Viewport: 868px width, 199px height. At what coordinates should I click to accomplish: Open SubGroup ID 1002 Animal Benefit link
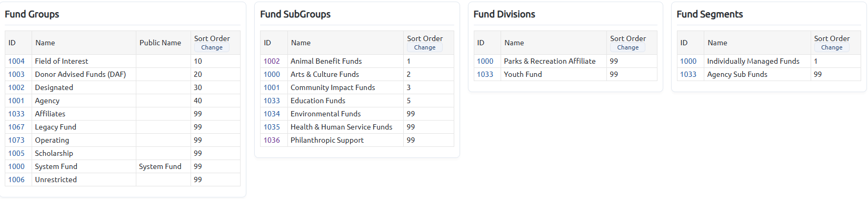point(272,61)
